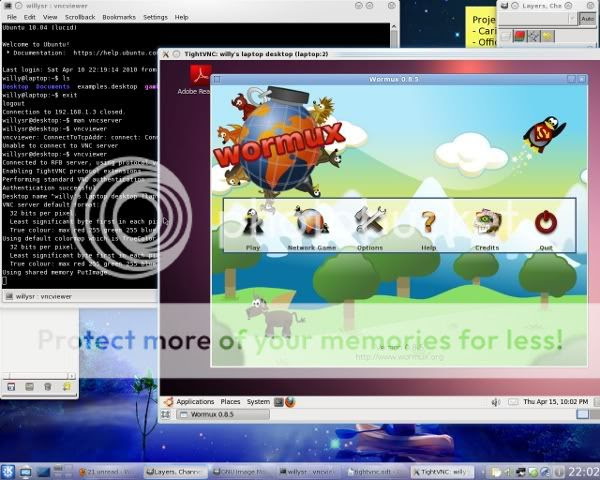Click remote panel clock Thu Apr 15
The width and height of the screenshot is (600, 480).
pos(556,402)
